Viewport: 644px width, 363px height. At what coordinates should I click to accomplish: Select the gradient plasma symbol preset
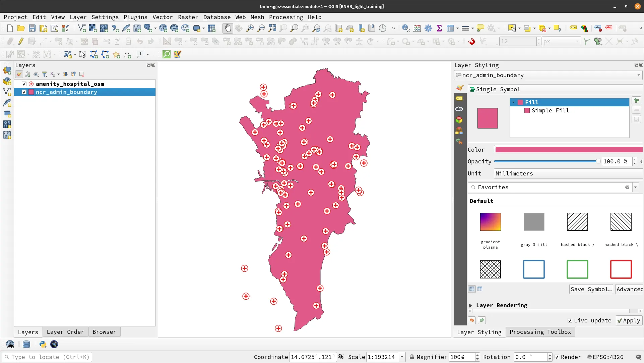pyautogui.click(x=490, y=222)
